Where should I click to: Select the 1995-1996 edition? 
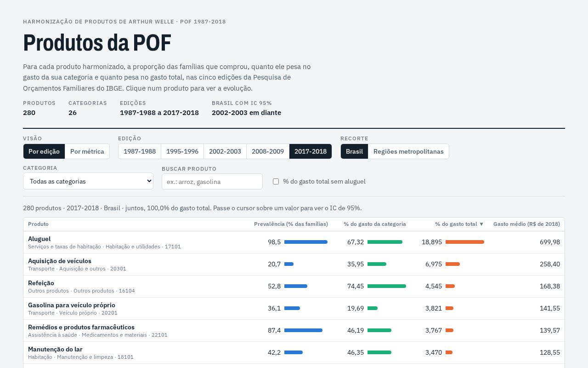coord(182,151)
